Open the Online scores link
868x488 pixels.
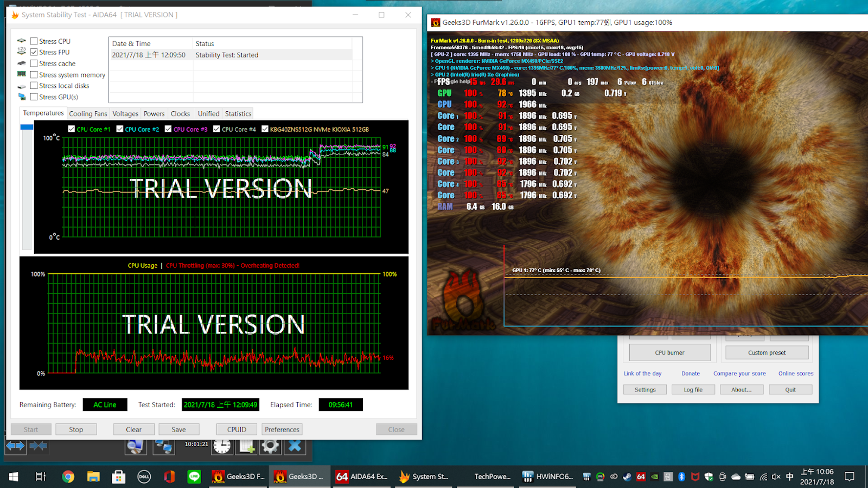click(x=796, y=374)
